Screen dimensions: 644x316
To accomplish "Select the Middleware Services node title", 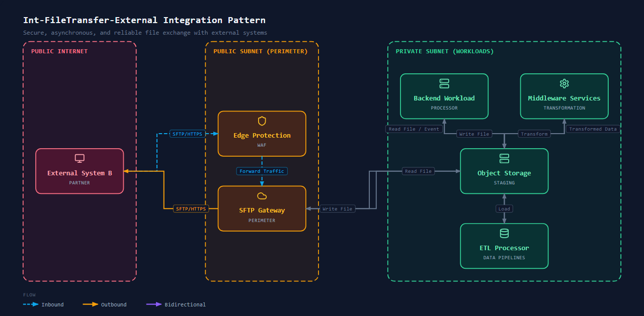I will [x=564, y=98].
